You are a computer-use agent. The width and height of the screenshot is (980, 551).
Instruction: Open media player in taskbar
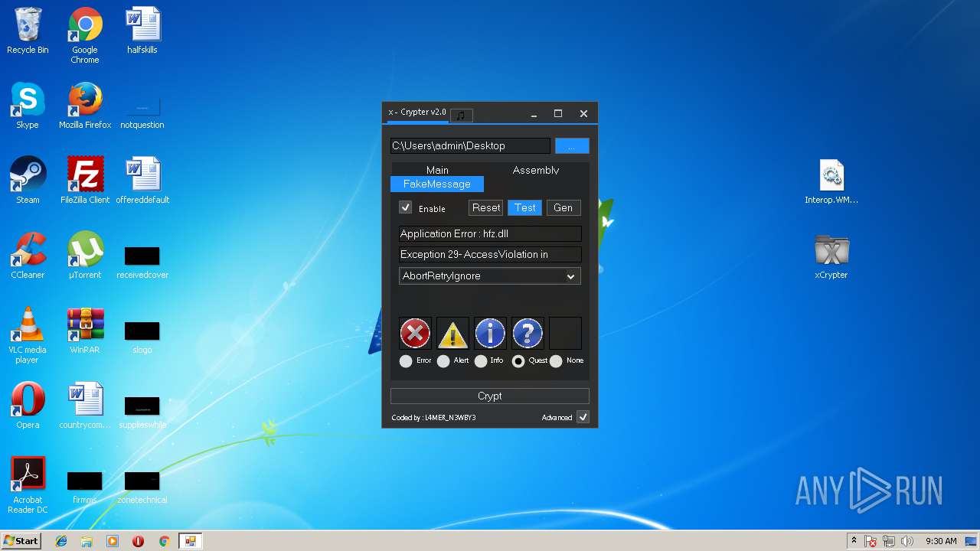113,541
